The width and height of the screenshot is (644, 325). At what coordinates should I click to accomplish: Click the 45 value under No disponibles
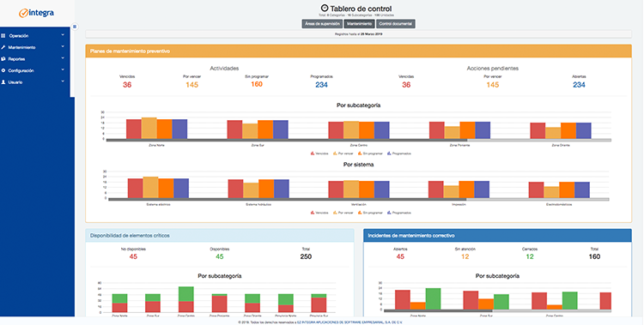click(133, 257)
